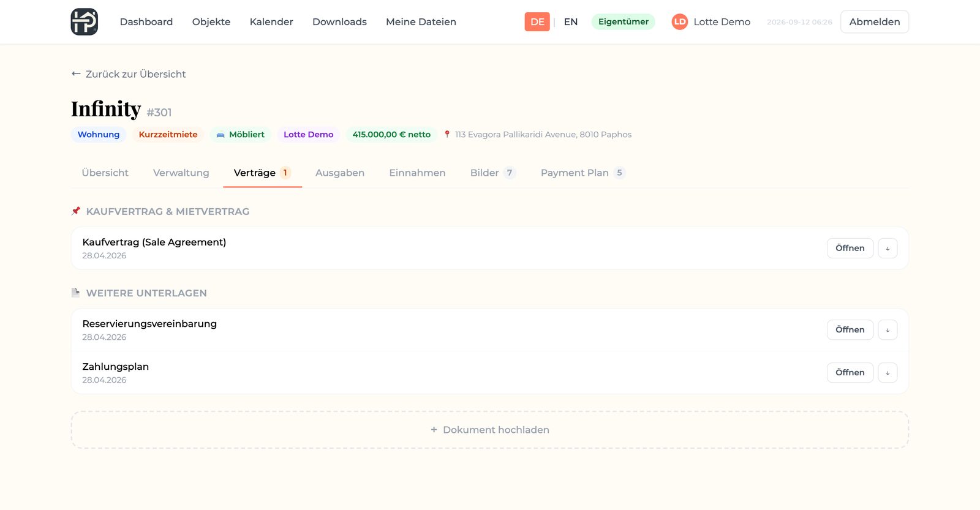Click the location pin icon by the address

(447, 134)
